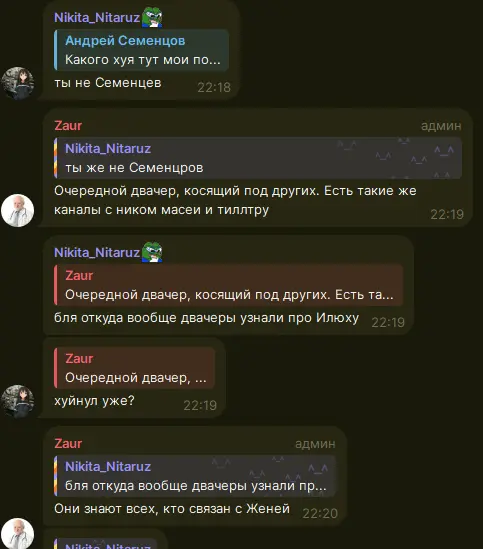
Task: Open the short quoted reply "Очередной двачер, ..."
Action: pos(134,368)
